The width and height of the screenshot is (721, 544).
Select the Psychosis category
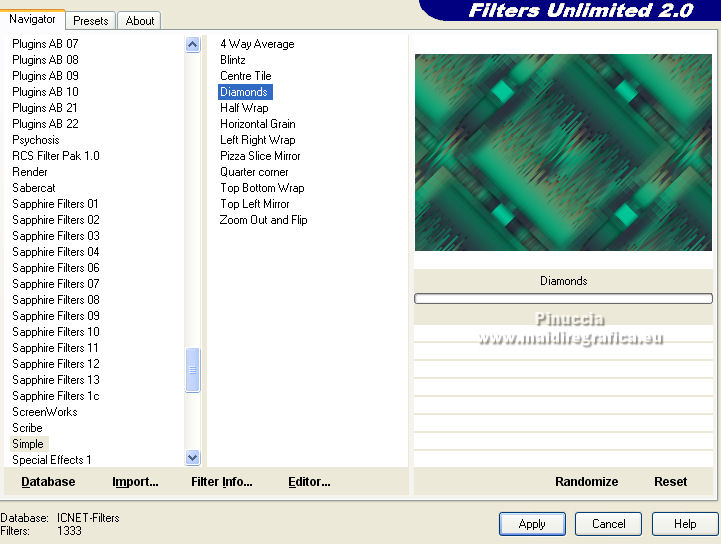coord(36,140)
